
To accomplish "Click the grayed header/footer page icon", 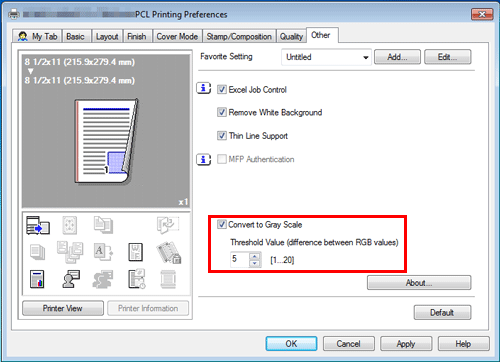I will coord(168,279).
